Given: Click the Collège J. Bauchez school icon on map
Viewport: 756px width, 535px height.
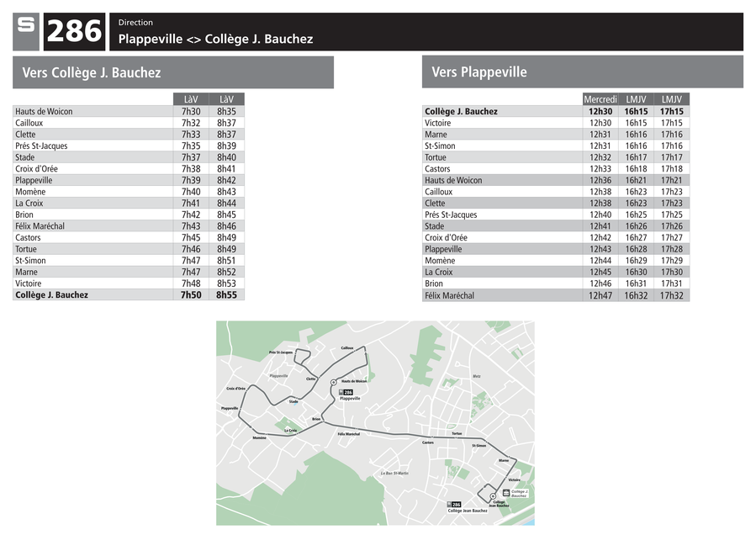Looking at the screenshot, I should [x=505, y=493].
